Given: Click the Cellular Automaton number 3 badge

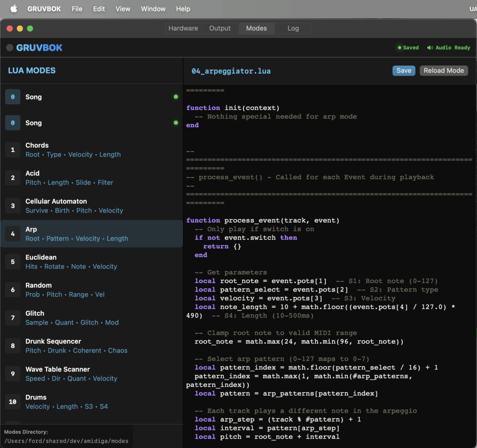Looking at the screenshot, I should 13,205.
